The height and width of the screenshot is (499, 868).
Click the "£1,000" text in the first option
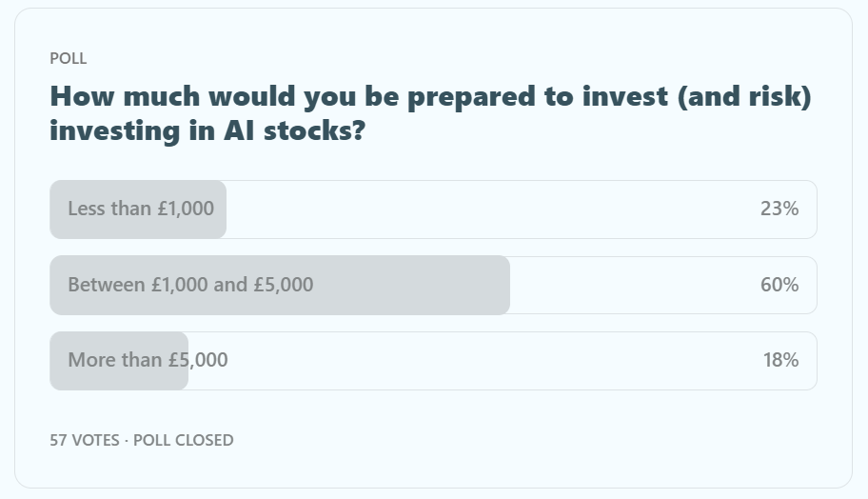tap(185, 209)
